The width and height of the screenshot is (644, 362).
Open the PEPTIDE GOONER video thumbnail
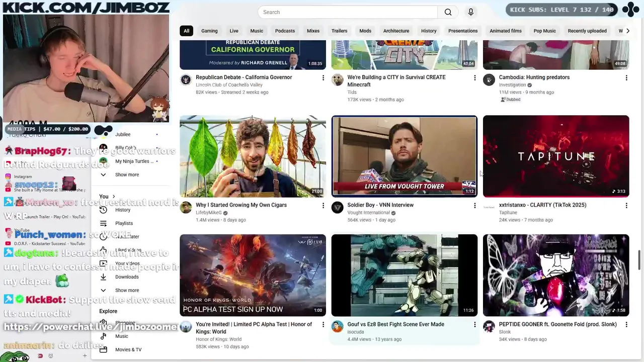[x=556, y=276]
